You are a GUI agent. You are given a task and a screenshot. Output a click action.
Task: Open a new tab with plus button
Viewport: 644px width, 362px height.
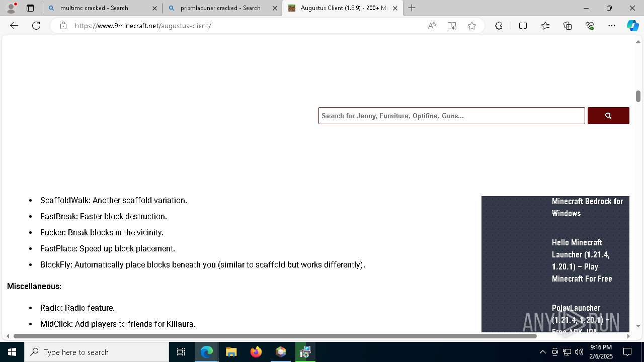pos(412,8)
